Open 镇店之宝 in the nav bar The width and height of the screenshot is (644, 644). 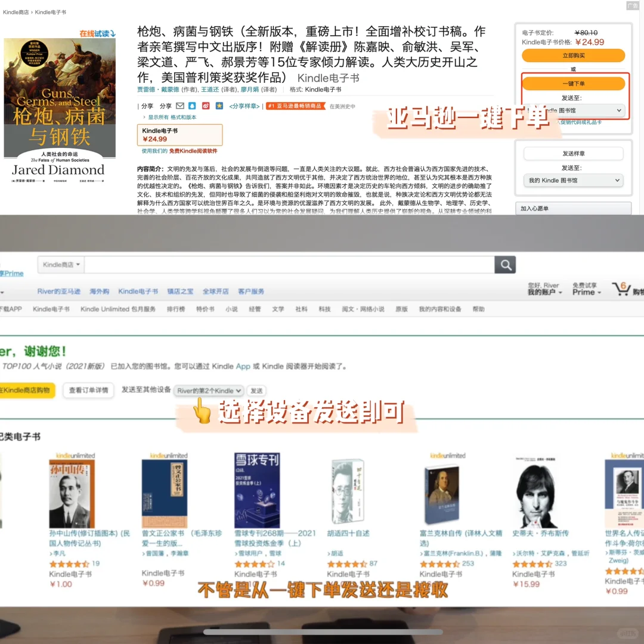coord(180,292)
